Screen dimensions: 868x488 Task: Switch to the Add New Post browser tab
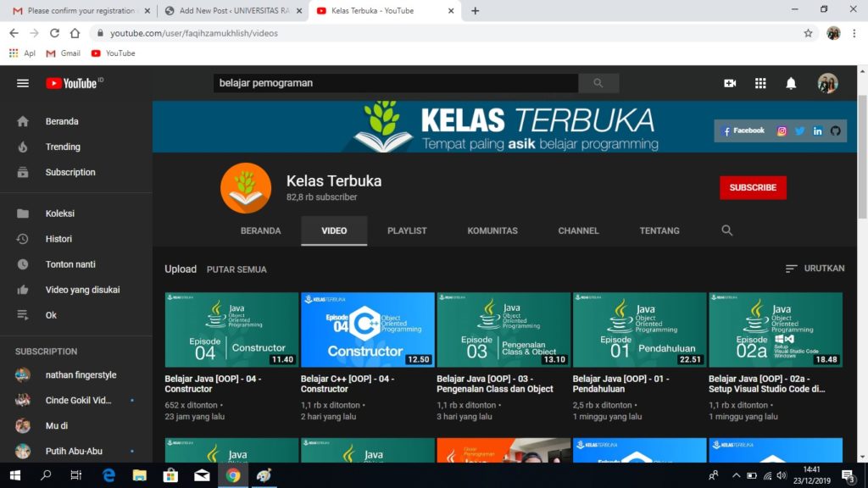pos(234,10)
